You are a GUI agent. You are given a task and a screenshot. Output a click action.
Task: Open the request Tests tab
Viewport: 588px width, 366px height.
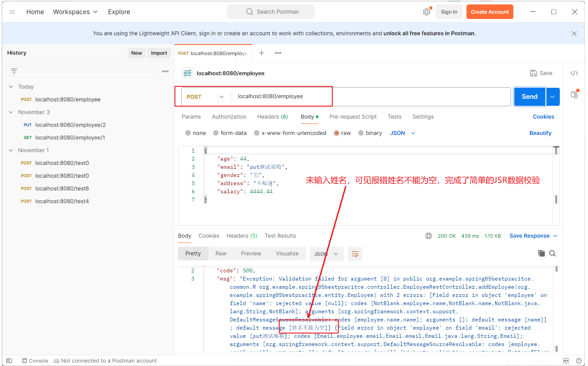pyautogui.click(x=395, y=117)
